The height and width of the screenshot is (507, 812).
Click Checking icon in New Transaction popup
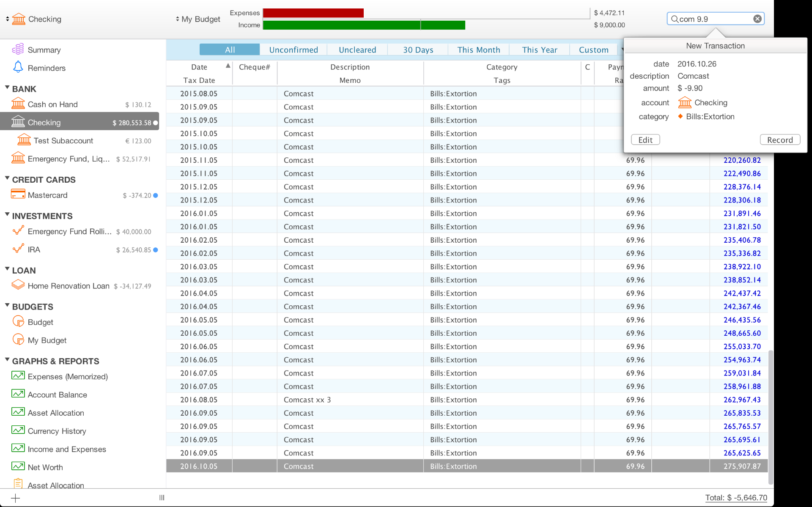pos(685,103)
